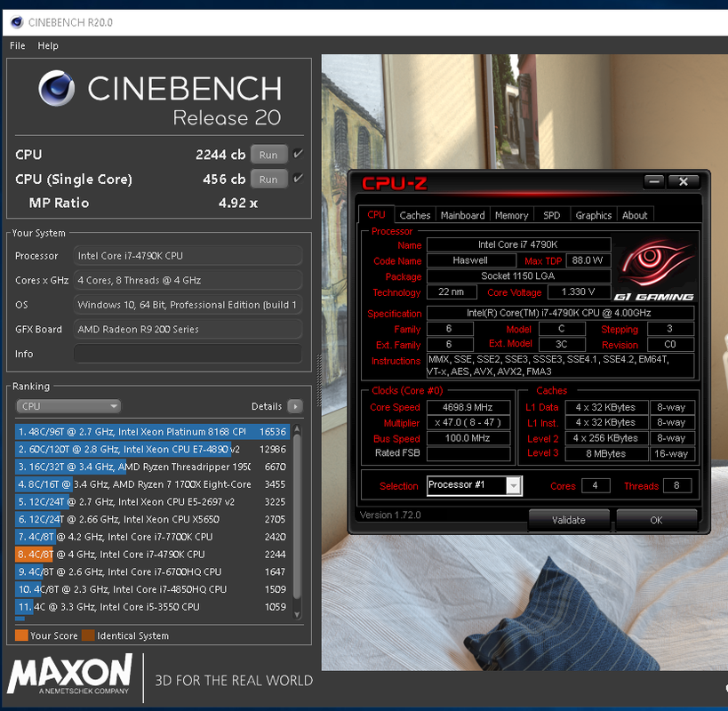Screen dimensions: 728x711
Task: Click the Code Name value Haswell
Action: (x=471, y=260)
